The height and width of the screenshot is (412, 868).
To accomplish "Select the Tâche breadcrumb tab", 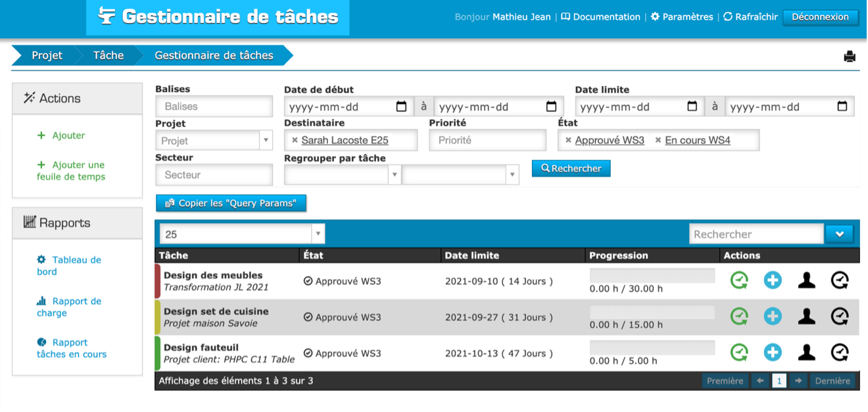I will click(108, 55).
